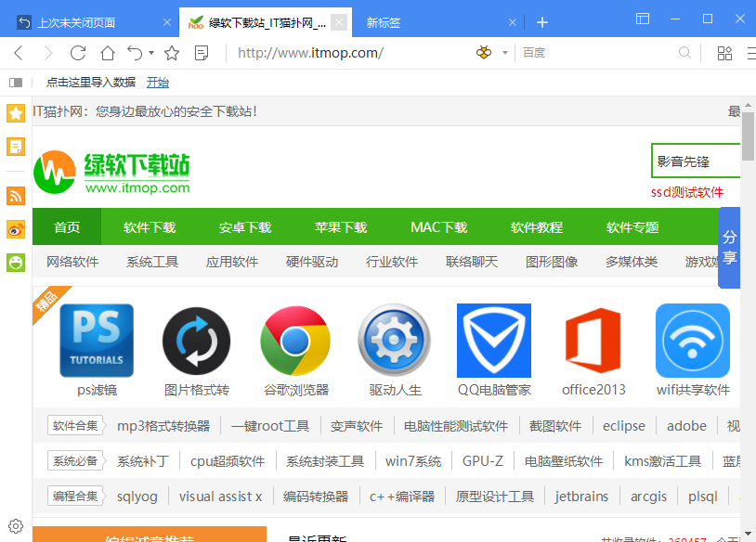
Task: Open settings gear at bottom of sidebar
Action: [16, 526]
